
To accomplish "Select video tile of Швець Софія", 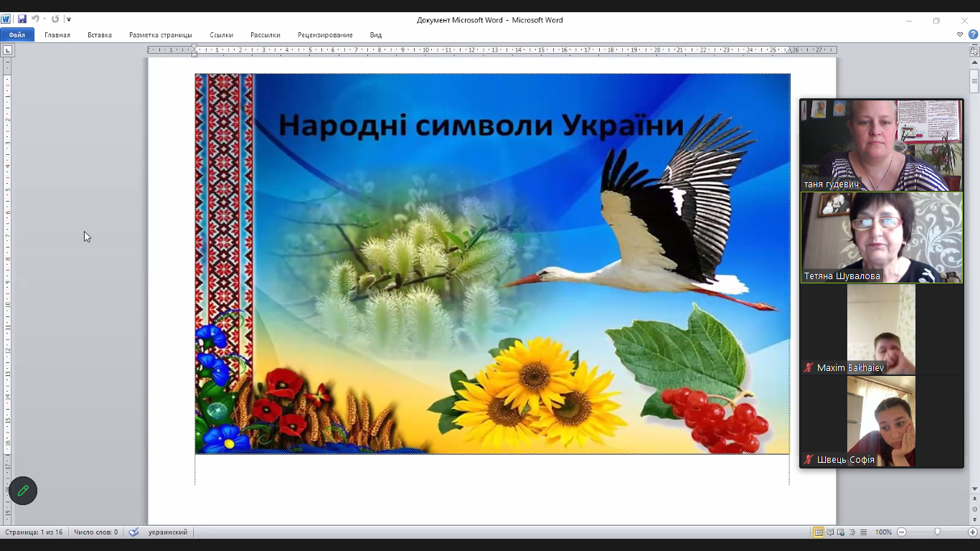I will [x=882, y=421].
